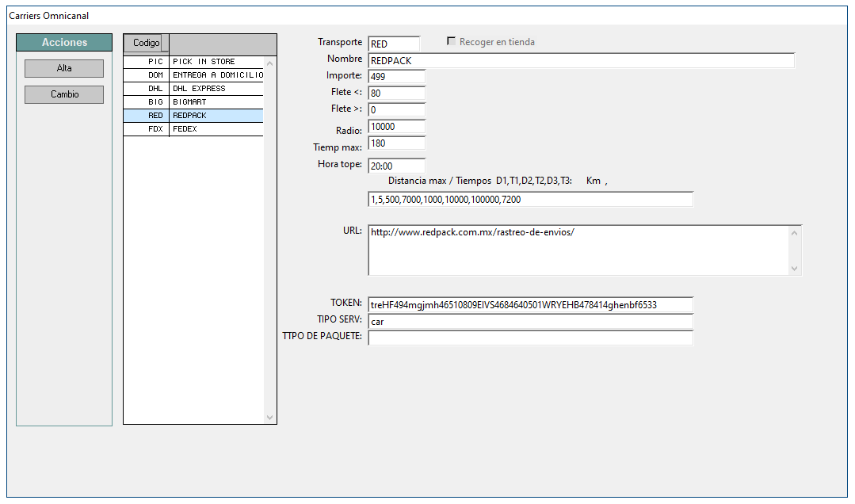This screenshot has width=855, height=504.
Task: Click the Cambio button
Action: point(64,94)
